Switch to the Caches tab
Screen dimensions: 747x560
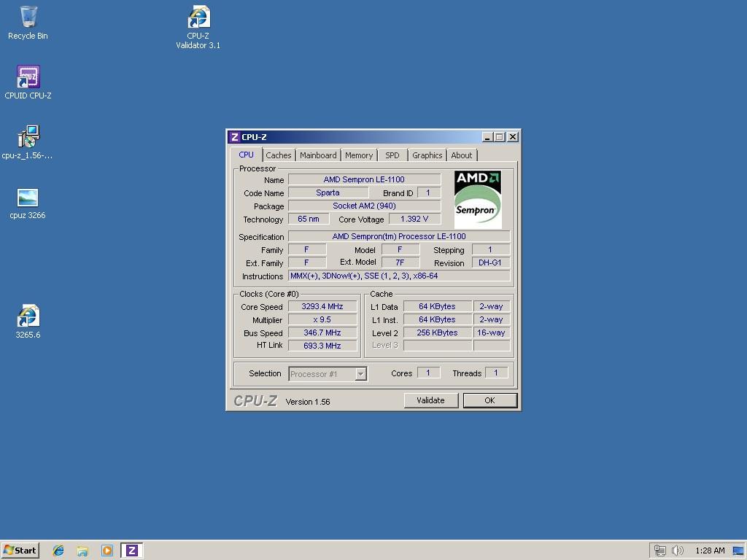(x=278, y=155)
